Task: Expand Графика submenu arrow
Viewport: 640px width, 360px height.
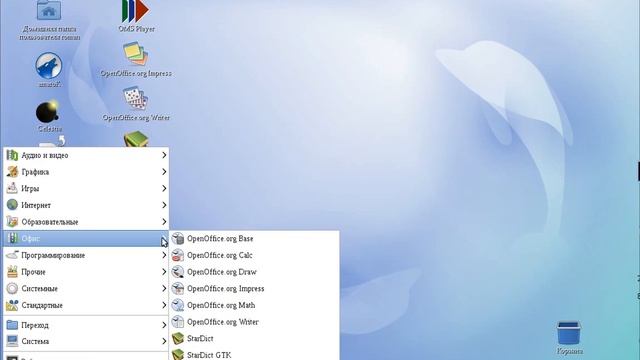Action: (x=164, y=172)
